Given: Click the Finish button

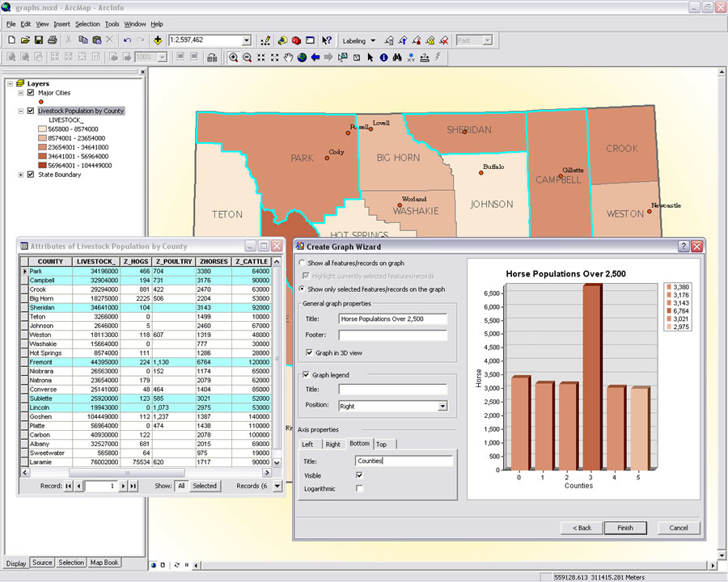Looking at the screenshot, I should click(x=625, y=528).
